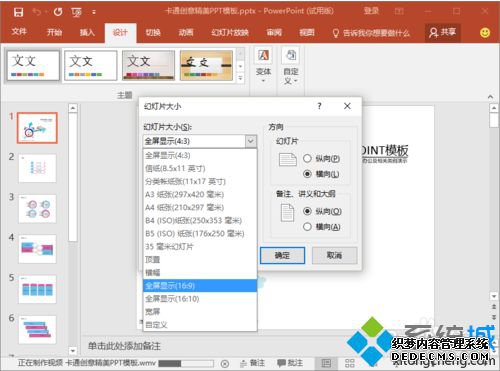
Task: Select notes 横向(A) landscape radio
Action: 307,227
